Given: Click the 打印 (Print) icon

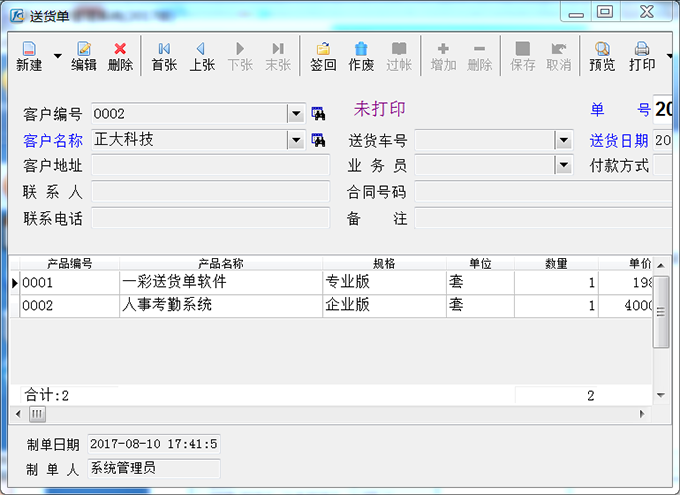Looking at the screenshot, I should pyautogui.click(x=642, y=56).
